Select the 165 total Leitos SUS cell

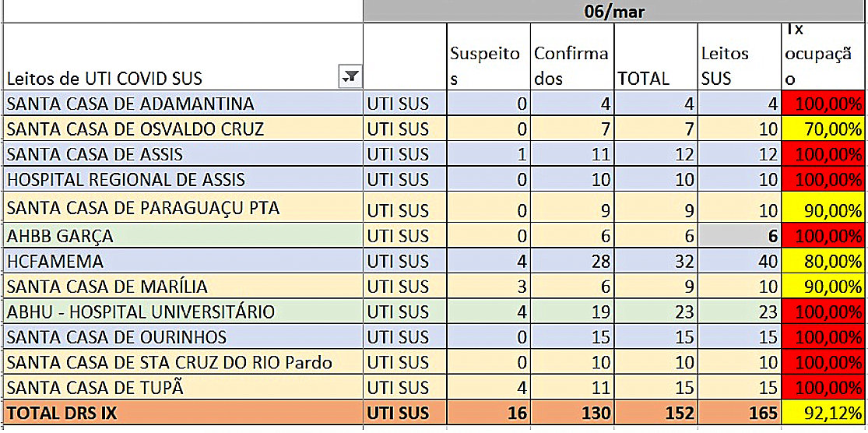[x=736, y=413]
